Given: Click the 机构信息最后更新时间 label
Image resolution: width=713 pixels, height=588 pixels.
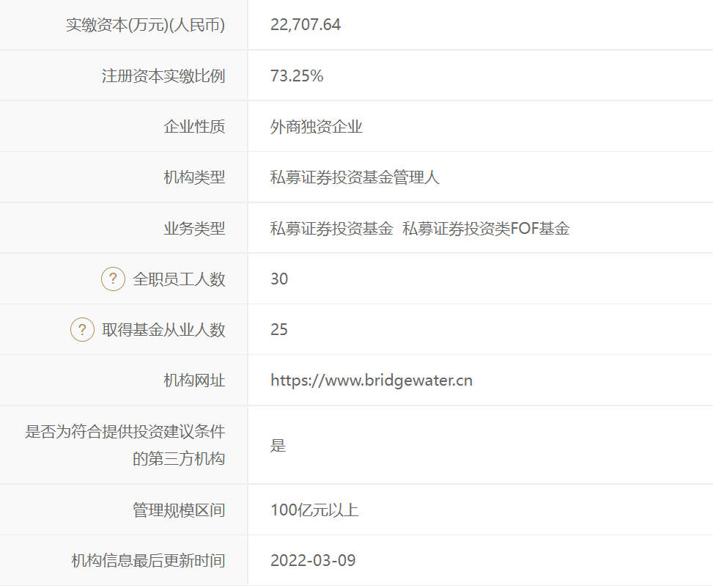Looking at the screenshot, I should [x=148, y=561].
